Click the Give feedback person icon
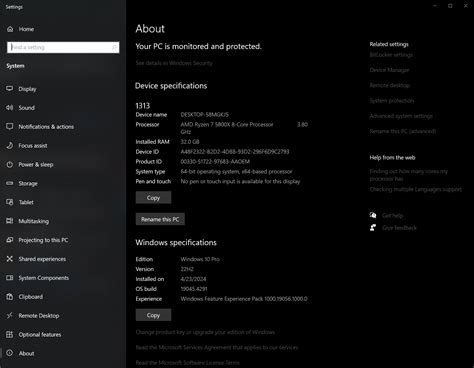 373,227
